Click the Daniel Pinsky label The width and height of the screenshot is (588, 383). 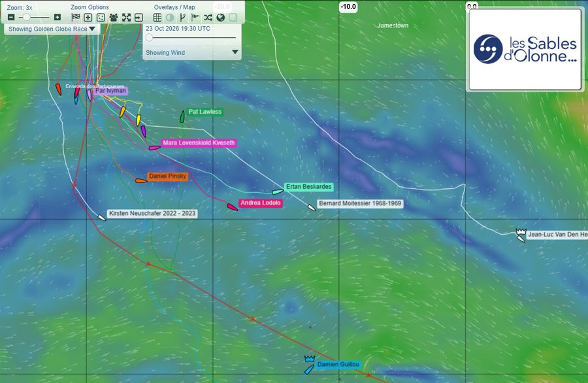[167, 176]
